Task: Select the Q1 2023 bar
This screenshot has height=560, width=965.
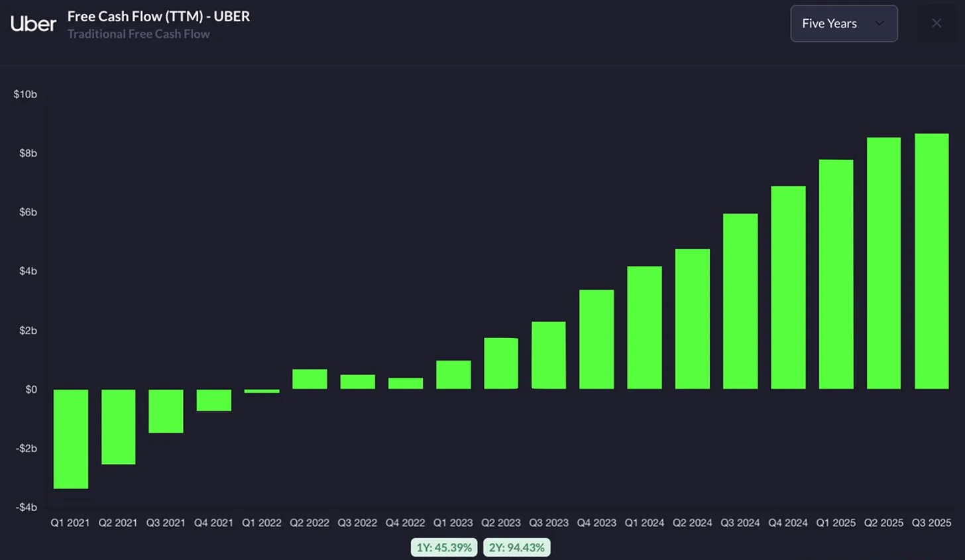Action: tap(453, 374)
